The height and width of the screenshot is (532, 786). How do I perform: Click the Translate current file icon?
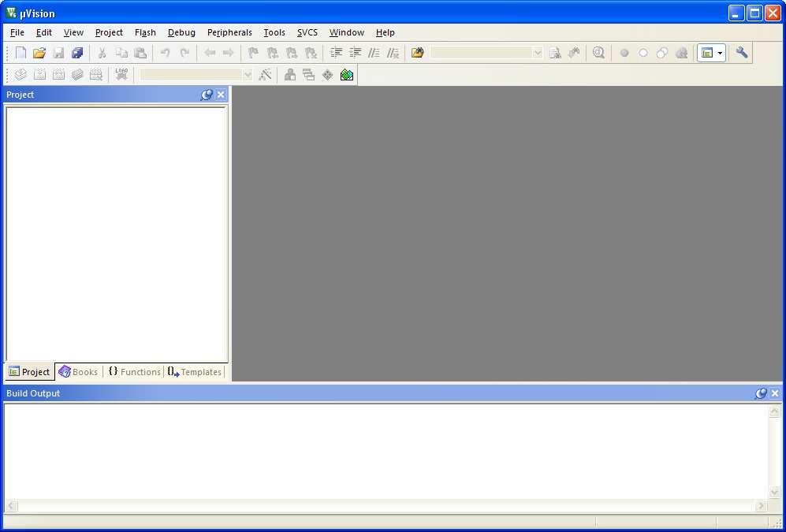(x=20, y=75)
